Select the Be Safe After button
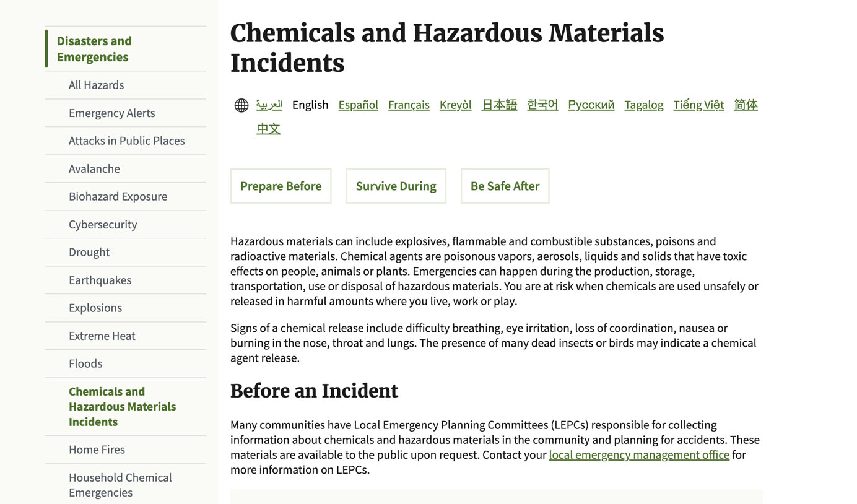This screenshot has height=504, width=857. (x=505, y=186)
